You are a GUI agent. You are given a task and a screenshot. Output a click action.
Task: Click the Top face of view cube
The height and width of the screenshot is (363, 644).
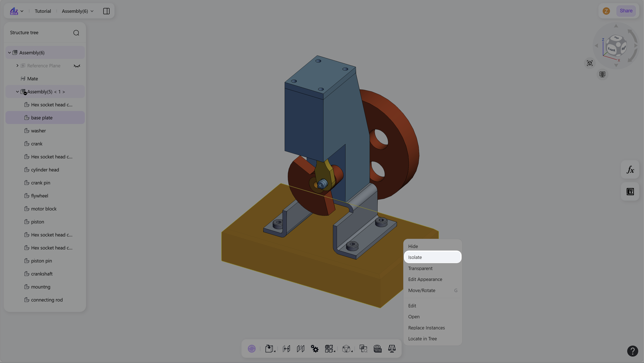click(616, 38)
